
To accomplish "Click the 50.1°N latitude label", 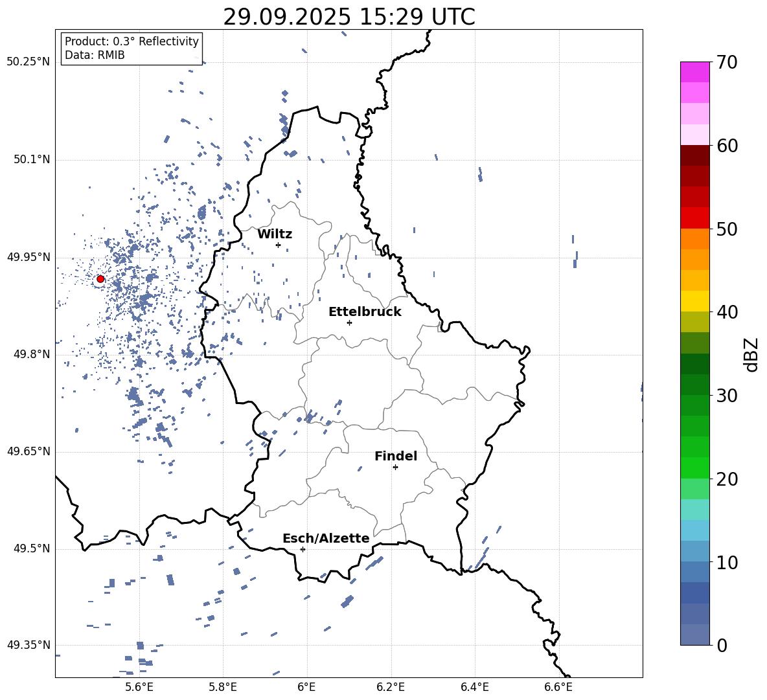I will pos(32,159).
